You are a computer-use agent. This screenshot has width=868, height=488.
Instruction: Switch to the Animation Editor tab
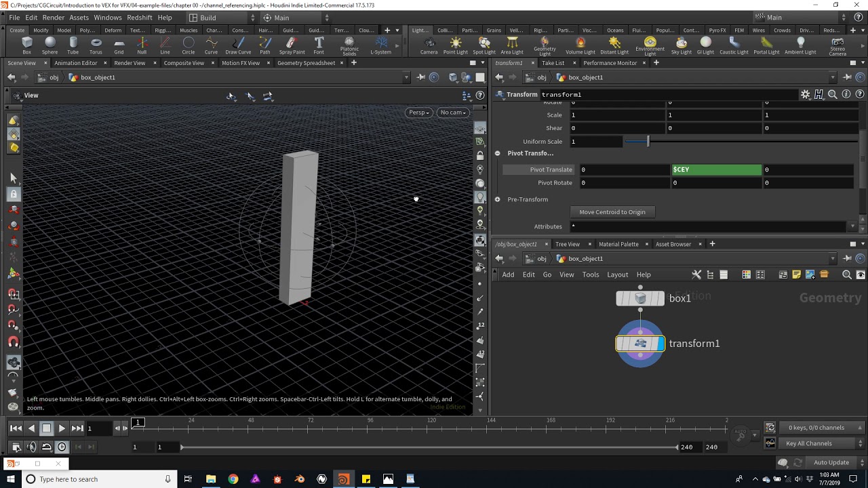click(x=76, y=63)
